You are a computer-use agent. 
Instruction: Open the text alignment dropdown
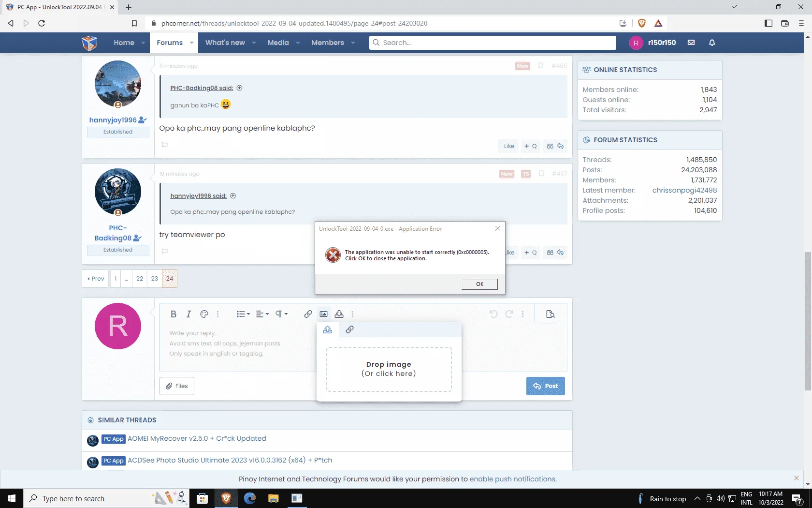coord(262,314)
